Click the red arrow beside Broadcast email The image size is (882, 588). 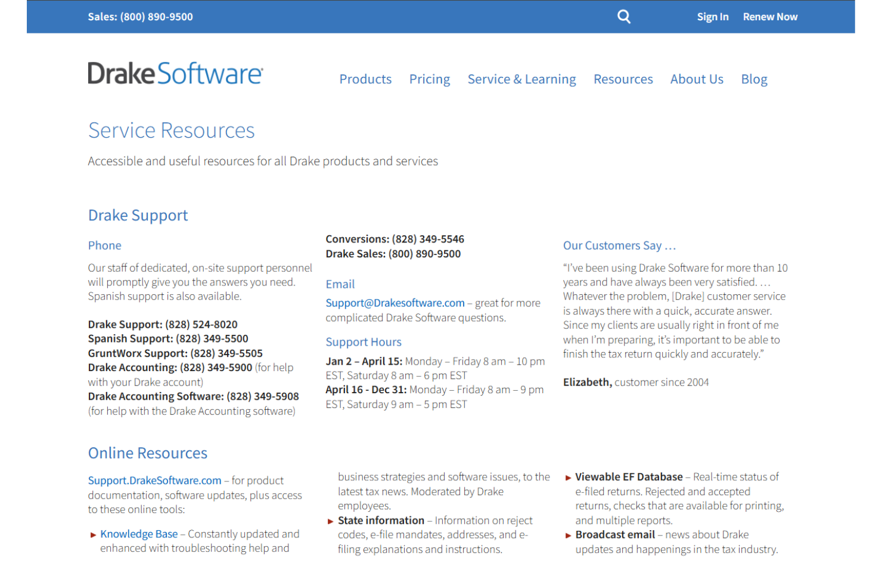click(569, 536)
